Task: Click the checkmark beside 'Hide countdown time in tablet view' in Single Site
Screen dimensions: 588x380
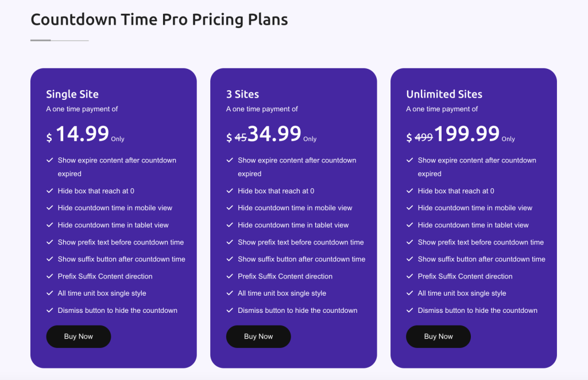Action: pos(49,225)
